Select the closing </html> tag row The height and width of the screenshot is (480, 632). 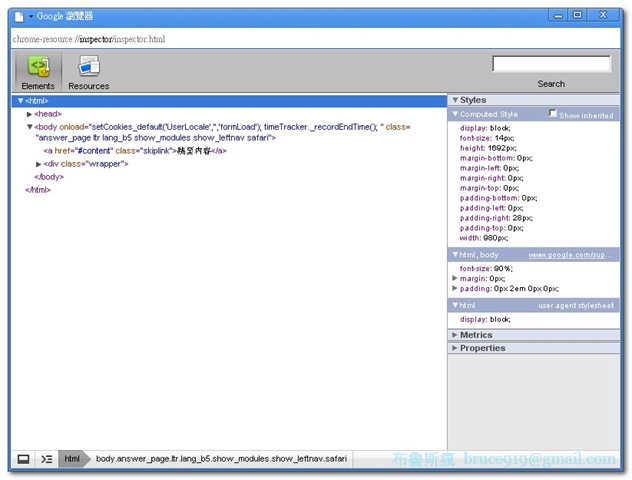tap(38, 190)
